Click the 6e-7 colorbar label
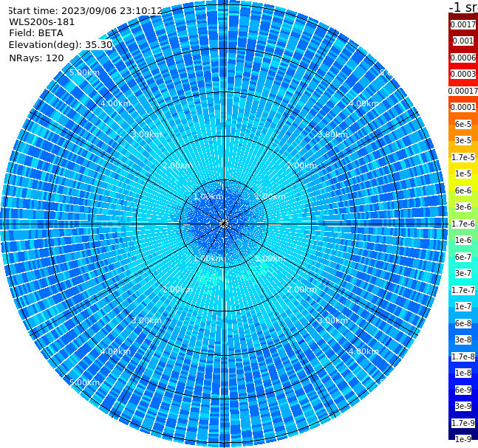The width and height of the screenshot is (478, 448). tap(463, 257)
